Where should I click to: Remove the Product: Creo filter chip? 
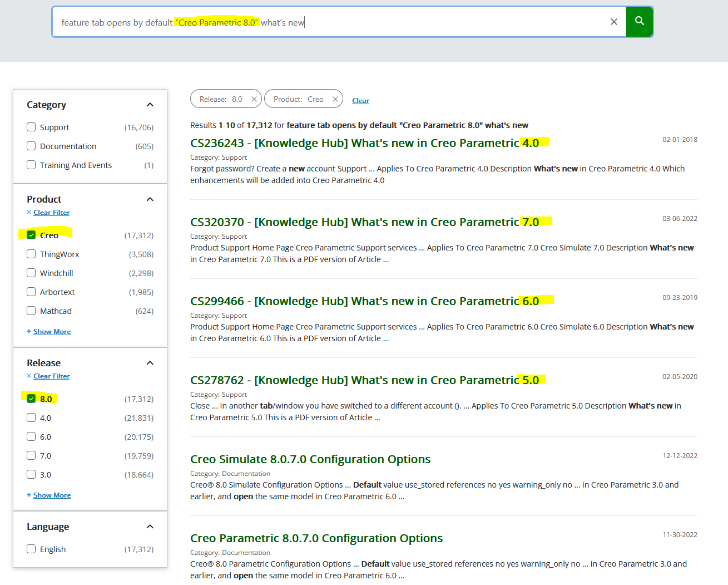coord(335,99)
